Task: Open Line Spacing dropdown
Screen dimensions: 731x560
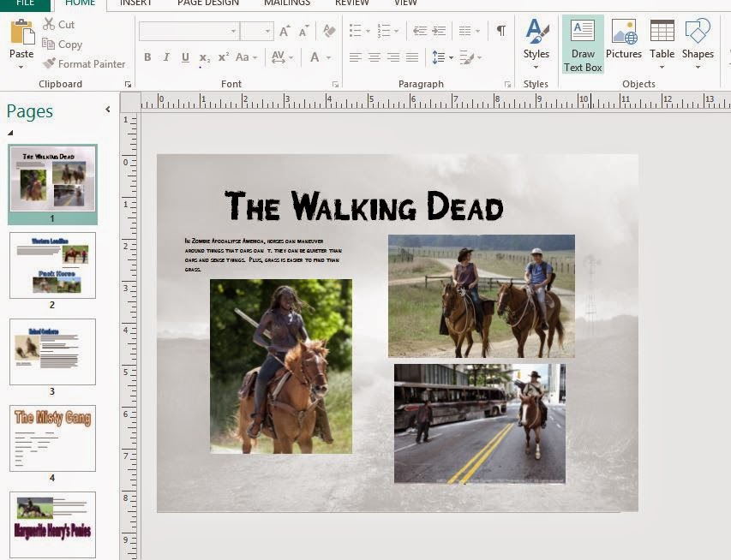Action: click(x=442, y=57)
